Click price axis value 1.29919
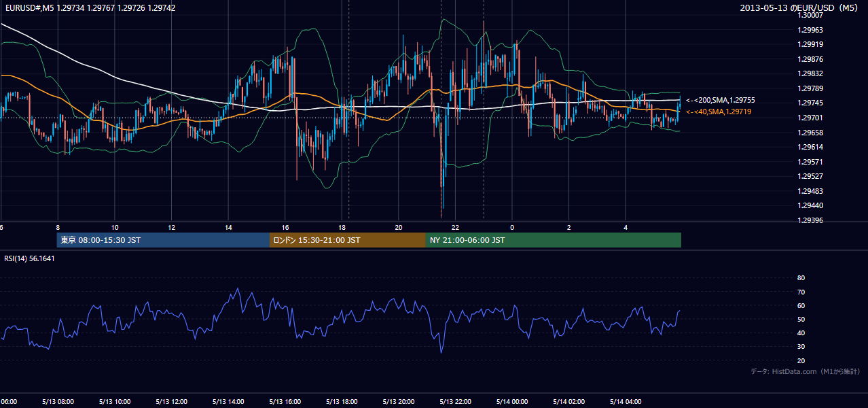Image resolution: width=868 pixels, height=408 pixels. pyautogui.click(x=810, y=44)
